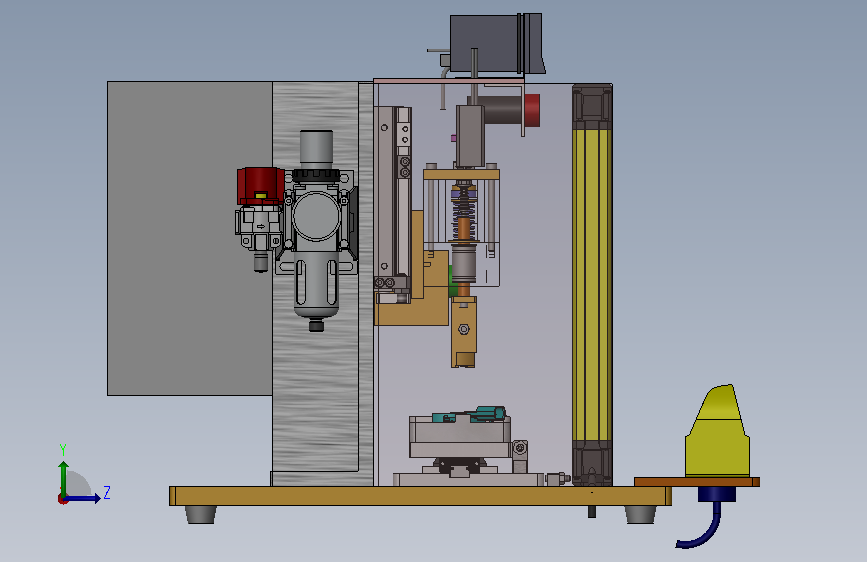Select the teal connector part on fixture
Image resolution: width=867 pixels, height=562 pixels.
click(x=471, y=414)
